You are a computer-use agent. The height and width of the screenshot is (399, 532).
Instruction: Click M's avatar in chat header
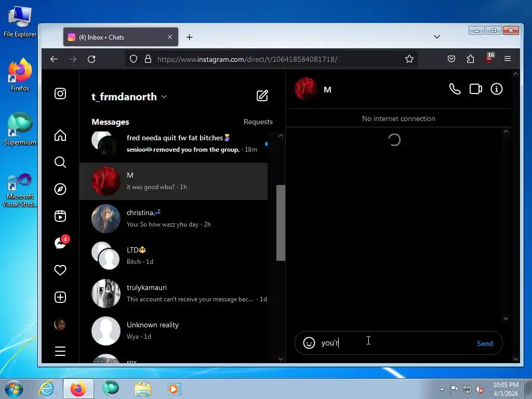[x=305, y=89]
